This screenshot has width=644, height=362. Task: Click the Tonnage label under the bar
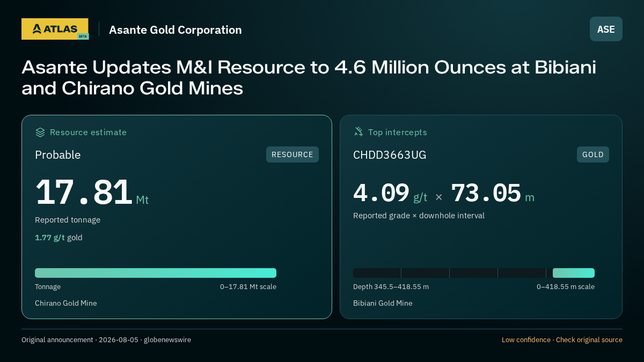pos(48,287)
